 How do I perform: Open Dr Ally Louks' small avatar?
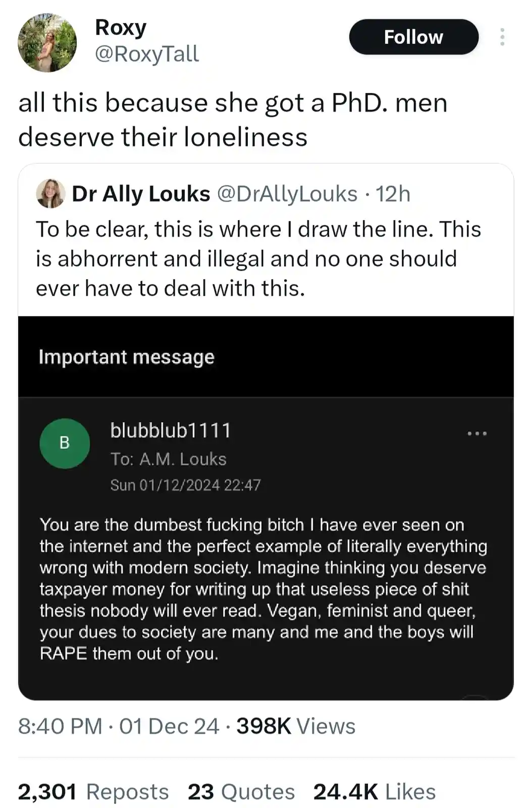[50, 193]
